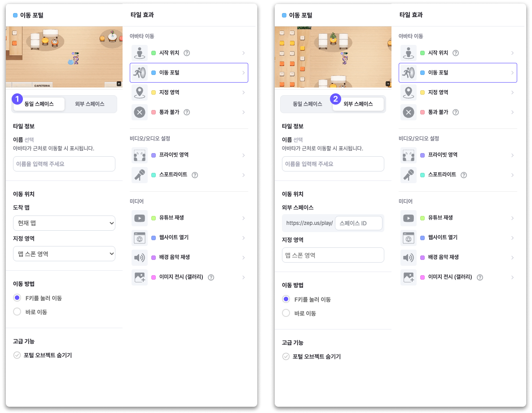This screenshot has width=532, height=413.
Task: Select 바로 이동 radio in right panel
Action: coord(286,313)
